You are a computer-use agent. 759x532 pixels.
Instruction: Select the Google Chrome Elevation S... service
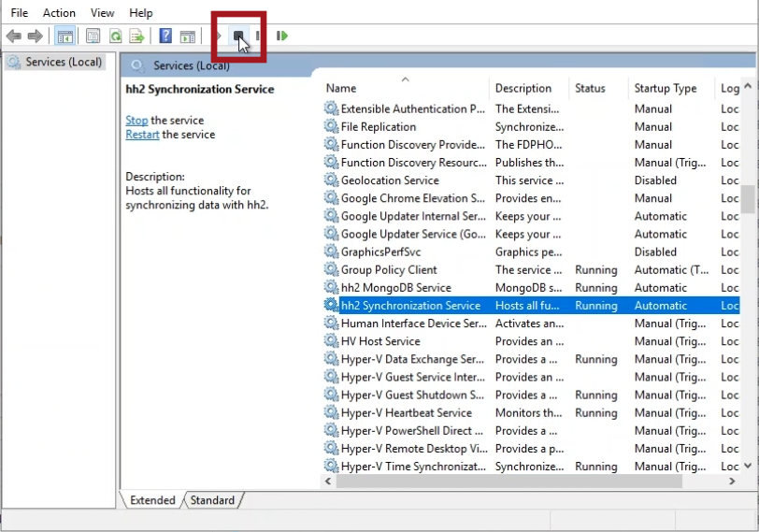[x=531, y=198]
